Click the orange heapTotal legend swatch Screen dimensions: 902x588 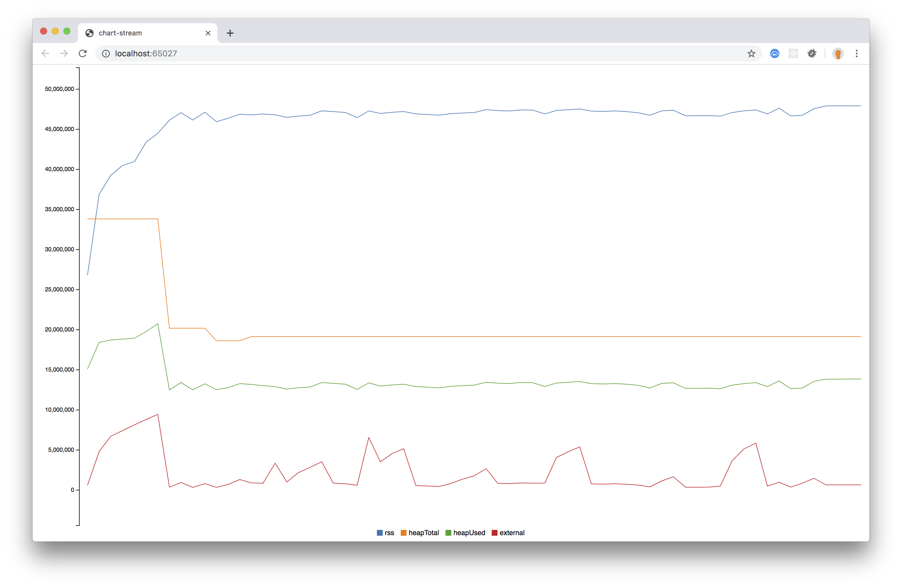pos(403,533)
